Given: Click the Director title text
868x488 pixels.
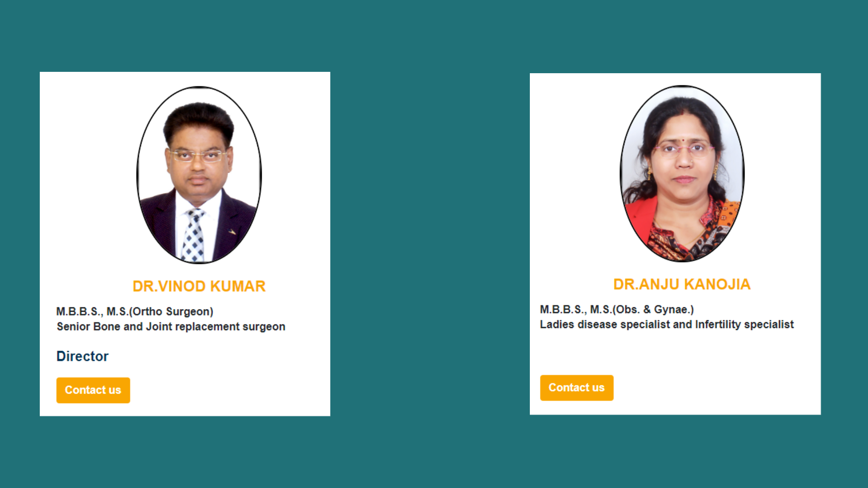Looking at the screenshot, I should 82,356.
